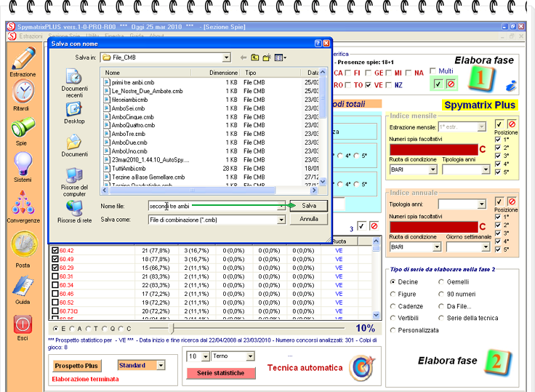The width and height of the screenshot is (535, 392).
Task: Click the up-one-level folder icon
Action: click(254, 57)
